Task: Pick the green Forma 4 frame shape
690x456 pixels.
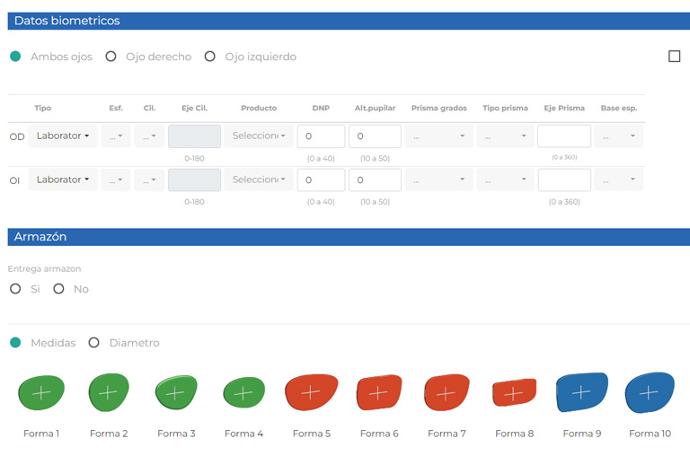Action: (x=243, y=393)
